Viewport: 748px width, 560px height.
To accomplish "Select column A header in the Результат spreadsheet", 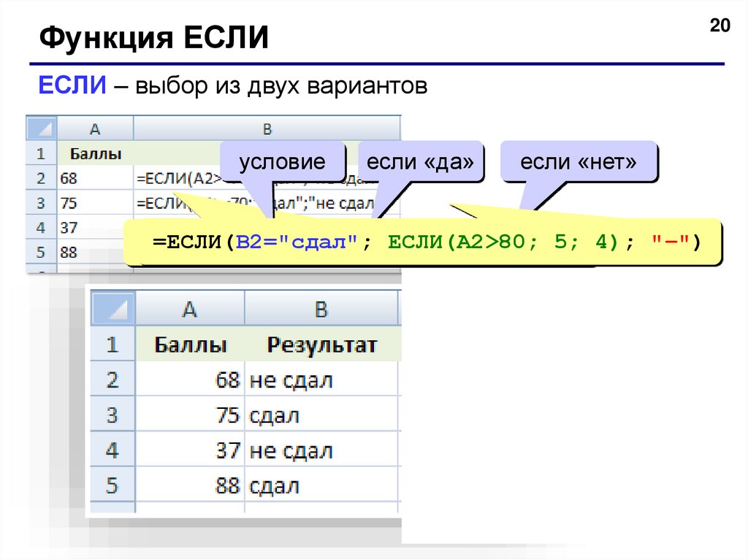I will [190, 309].
